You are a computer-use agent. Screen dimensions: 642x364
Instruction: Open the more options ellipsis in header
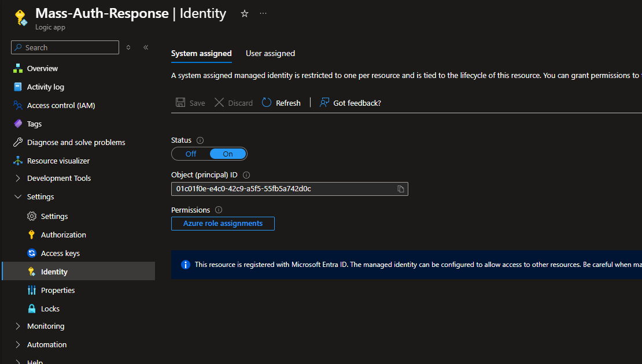click(x=263, y=13)
